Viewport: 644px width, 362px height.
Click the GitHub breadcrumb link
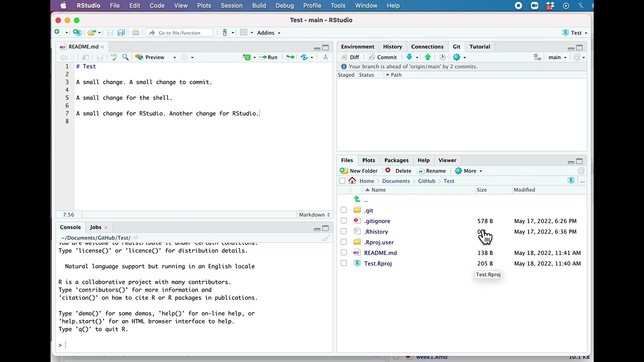pos(427,181)
